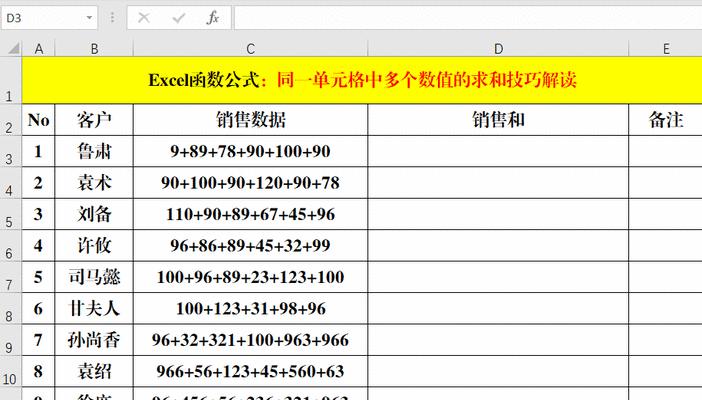Screen dimensions: 702x400
Task: Select the empty 销售和 cell for 鲁肃
Action: (498, 151)
